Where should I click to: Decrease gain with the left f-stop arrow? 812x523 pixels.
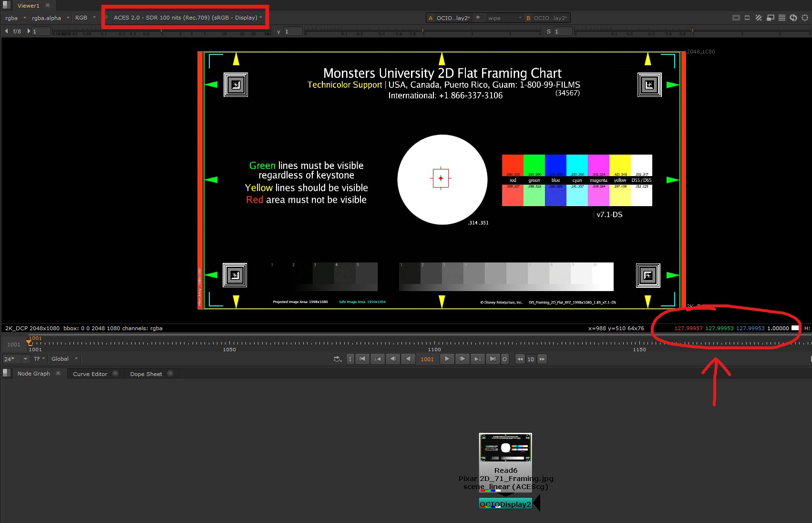[x=7, y=31]
